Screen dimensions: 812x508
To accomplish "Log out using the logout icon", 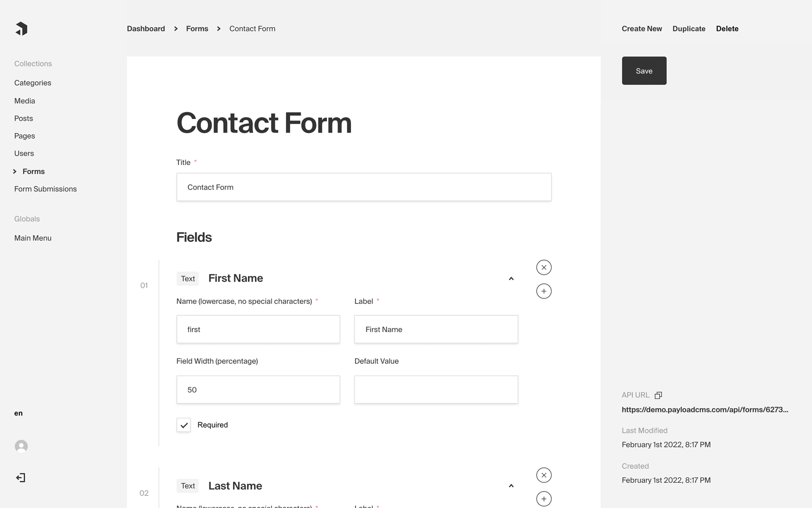I will [x=21, y=478].
